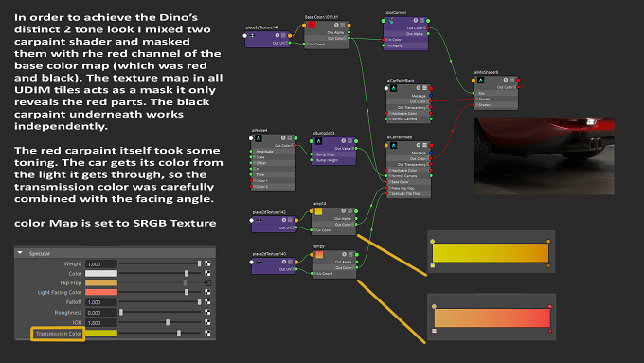This screenshot has height=363, width=644.
Task: Change view mode of aiCarPaintRed node
Action: tap(424, 145)
